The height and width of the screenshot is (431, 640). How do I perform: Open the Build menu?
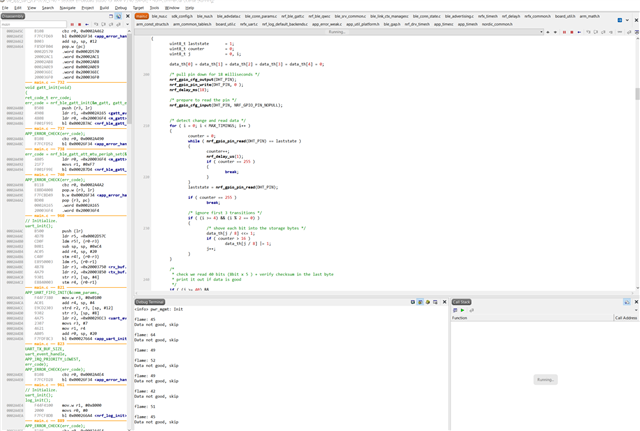point(104,8)
